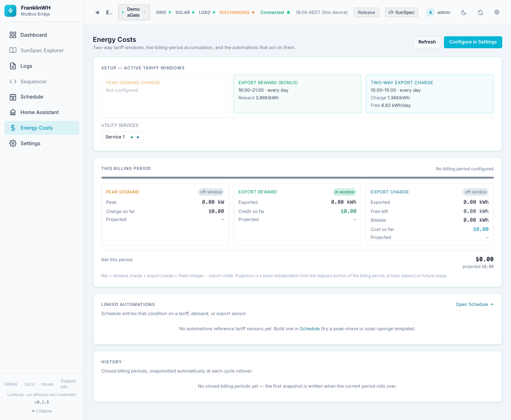
Task: Click the Settings gear icon in the sidebar
Action: click(x=13, y=144)
